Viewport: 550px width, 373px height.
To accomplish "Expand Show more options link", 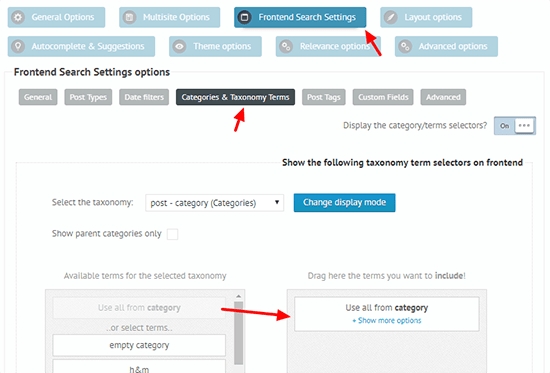I will (x=387, y=320).
